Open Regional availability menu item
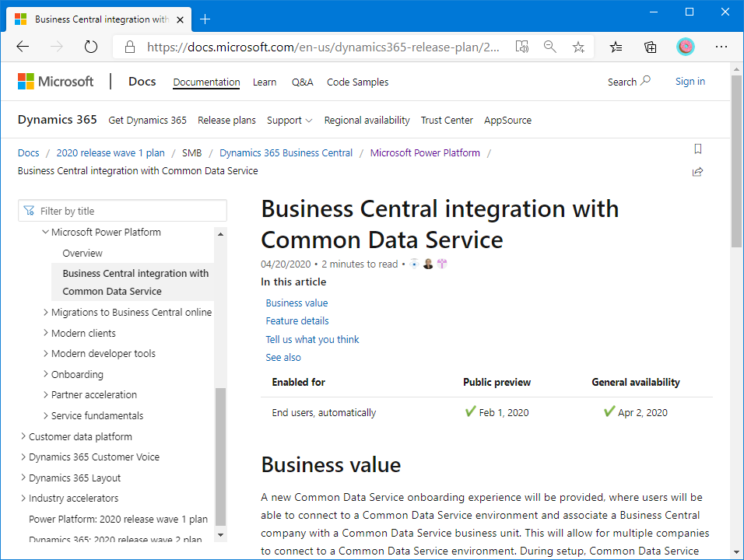The image size is (744, 560). coord(367,121)
